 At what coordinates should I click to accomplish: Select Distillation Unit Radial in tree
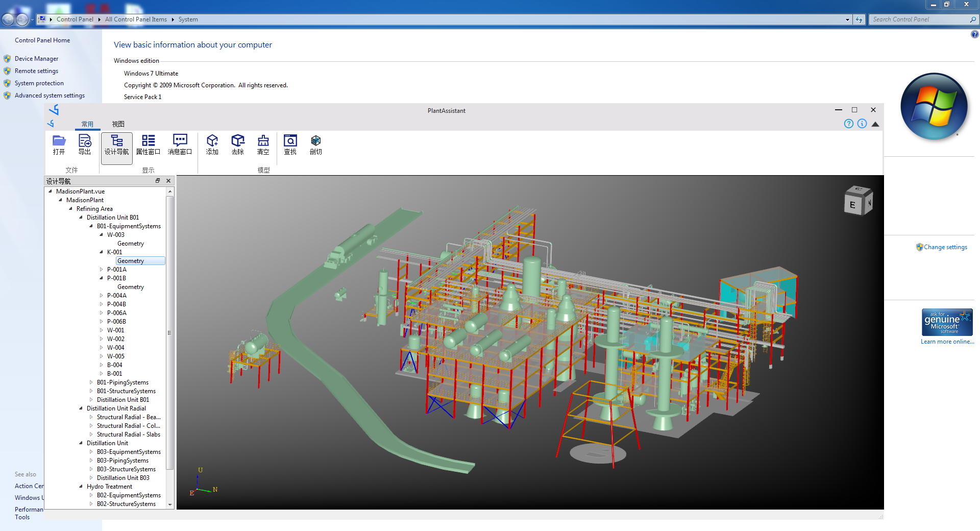[x=116, y=408]
